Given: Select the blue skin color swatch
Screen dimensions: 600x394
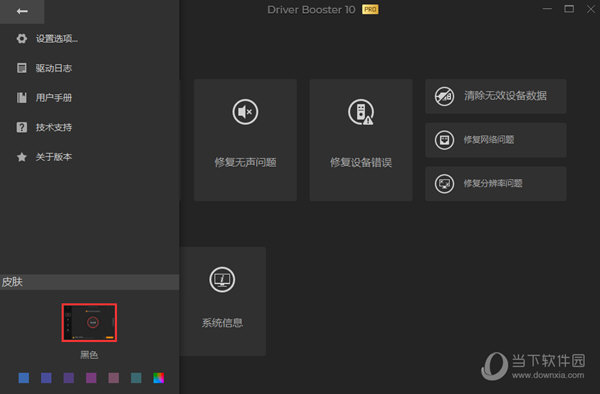Looking at the screenshot, I should coord(24,378).
